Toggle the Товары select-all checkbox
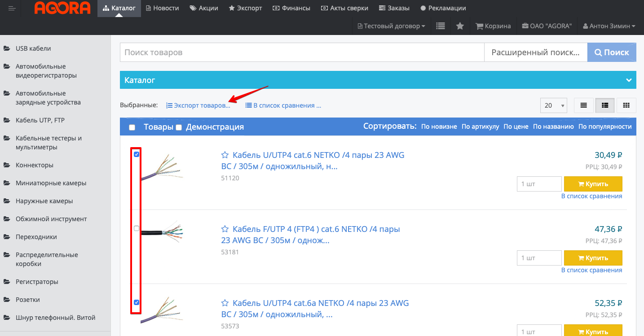This screenshot has height=336, width=644. coord(132,127)
